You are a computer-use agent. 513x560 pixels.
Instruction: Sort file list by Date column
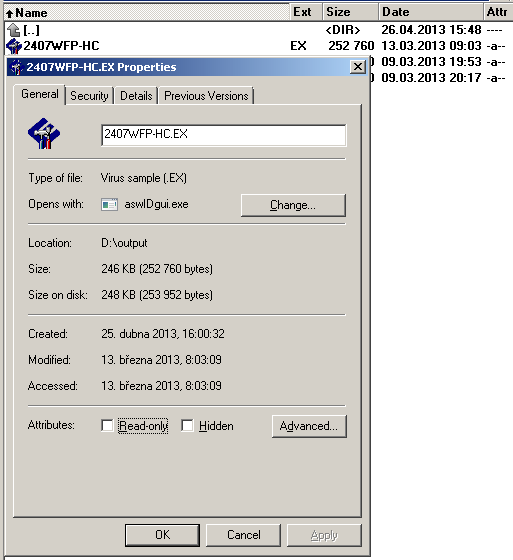click(430, 12)
